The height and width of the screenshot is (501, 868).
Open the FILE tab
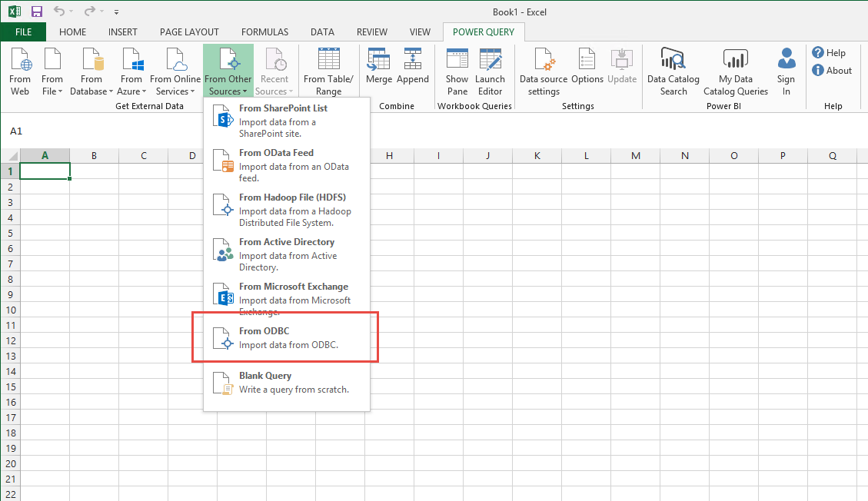[23, 32]
